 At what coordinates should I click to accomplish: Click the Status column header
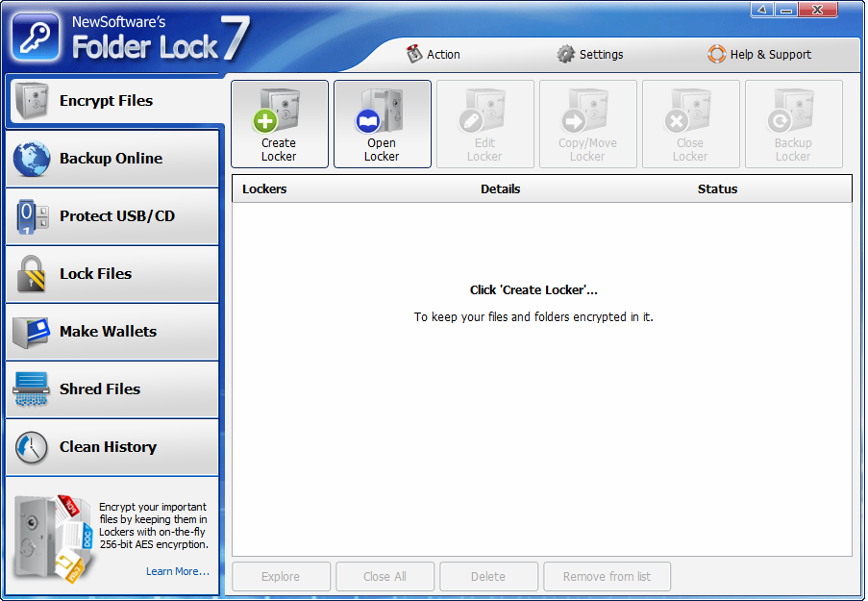click(x=717, y=189)
